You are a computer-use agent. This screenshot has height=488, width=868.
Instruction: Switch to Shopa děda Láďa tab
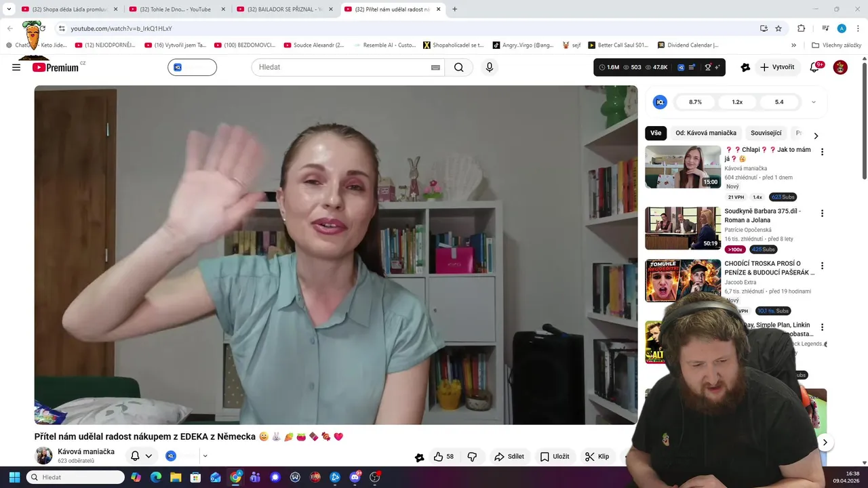(x=69, y=9)
